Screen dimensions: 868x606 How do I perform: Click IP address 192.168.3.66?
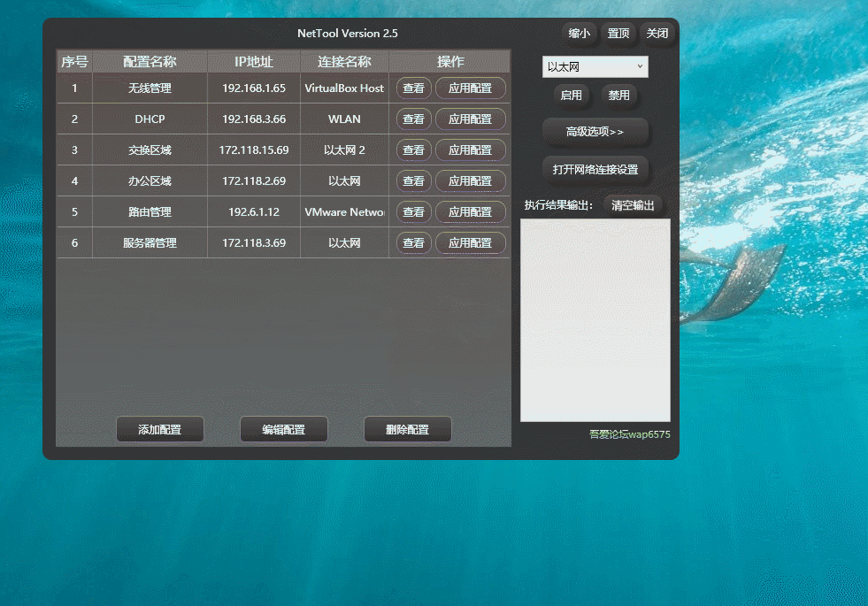point(254,119)
